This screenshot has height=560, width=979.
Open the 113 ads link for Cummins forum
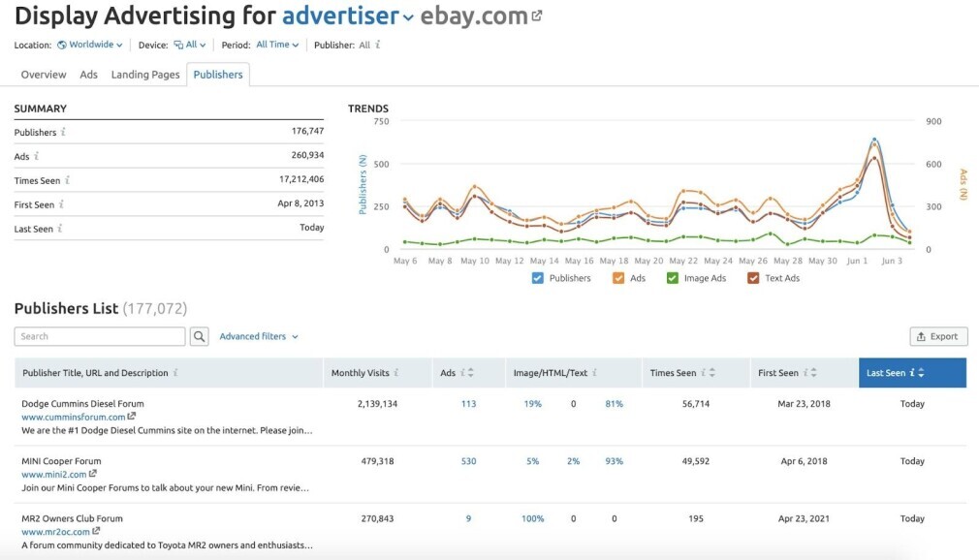(468, 404)
